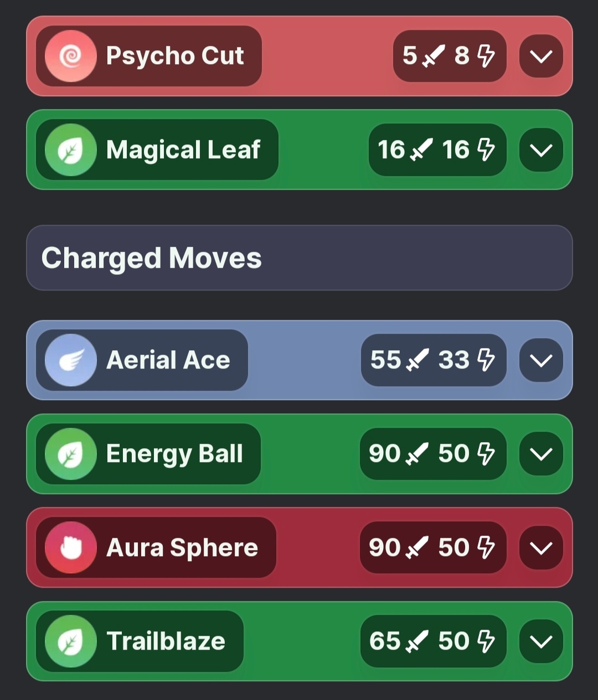Click the Grass leaf icon beside Energy Ball
Viewport: 598px width, 700px height.
[71, 454]
